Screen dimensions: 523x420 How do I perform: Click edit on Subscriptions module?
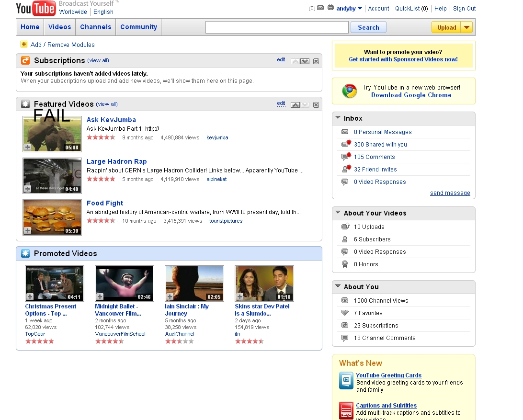(x=281, y=60)
